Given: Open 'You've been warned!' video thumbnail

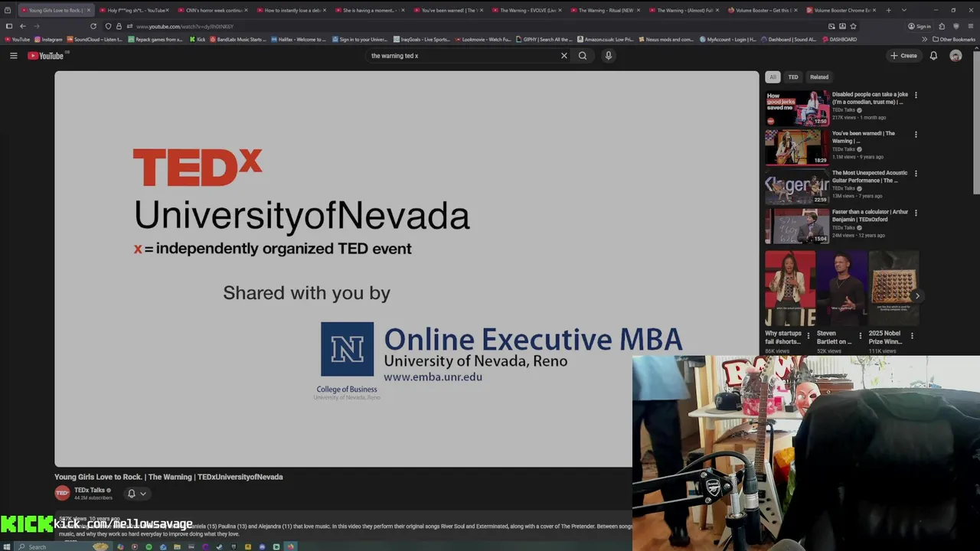Looking at the screenshot, I should coord(797,147).
